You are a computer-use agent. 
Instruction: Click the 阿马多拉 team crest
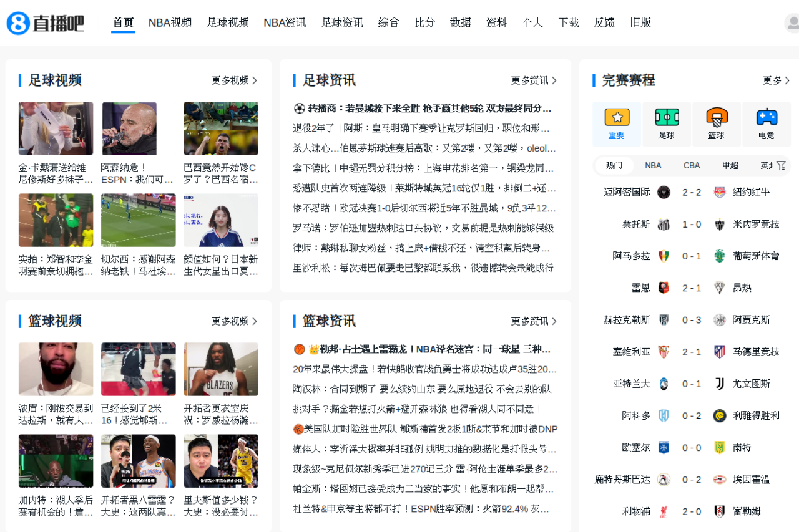[x=664, y=256]
